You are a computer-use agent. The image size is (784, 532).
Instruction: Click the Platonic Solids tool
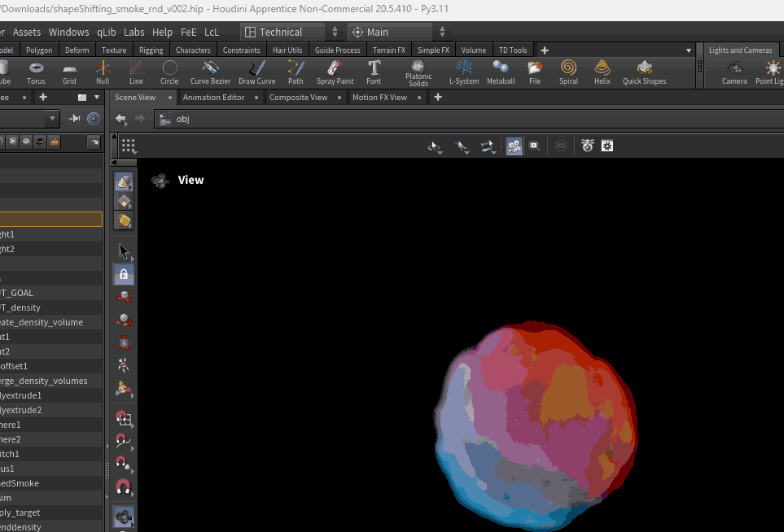(418, 72)
